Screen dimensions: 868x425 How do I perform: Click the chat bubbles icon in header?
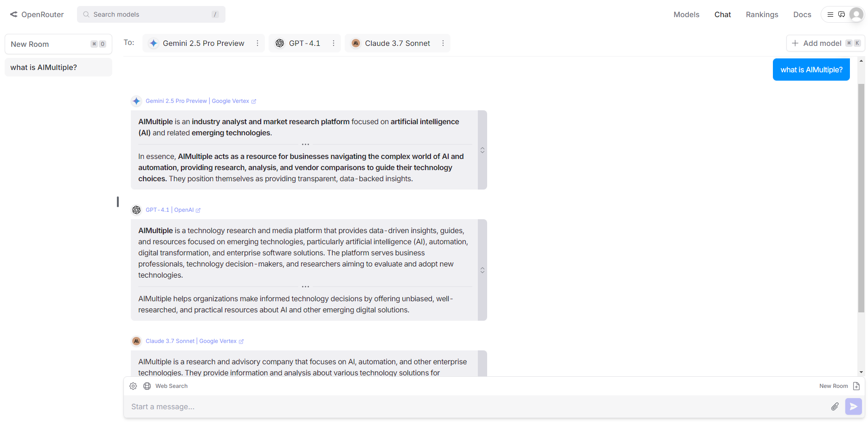pos(842,14)
